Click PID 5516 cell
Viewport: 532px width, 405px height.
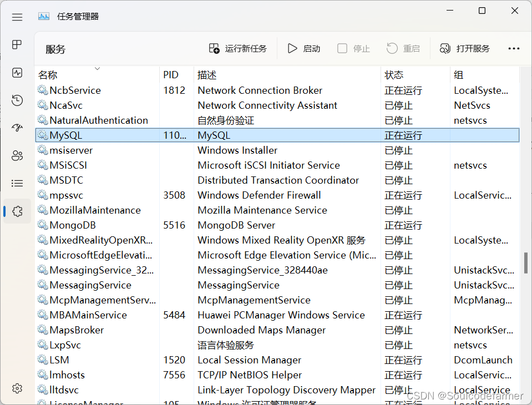[x=174, y=225]
